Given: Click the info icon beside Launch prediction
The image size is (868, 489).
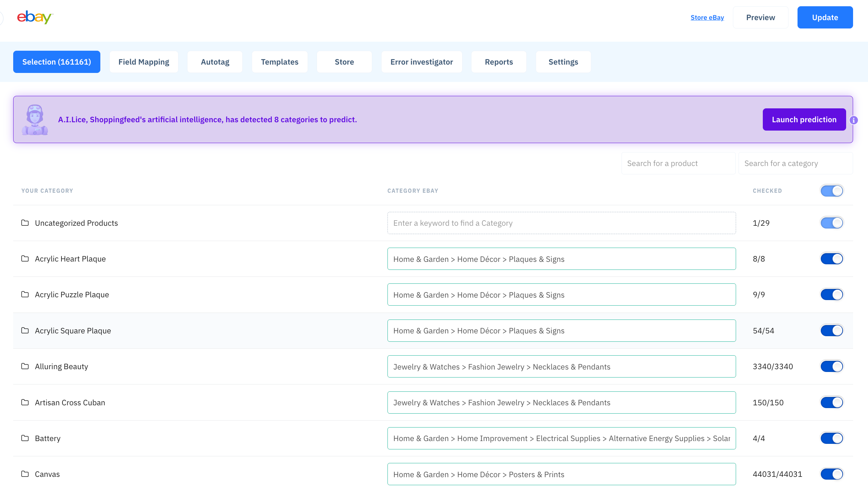Looking at the screenshot, I should [854, 120].
